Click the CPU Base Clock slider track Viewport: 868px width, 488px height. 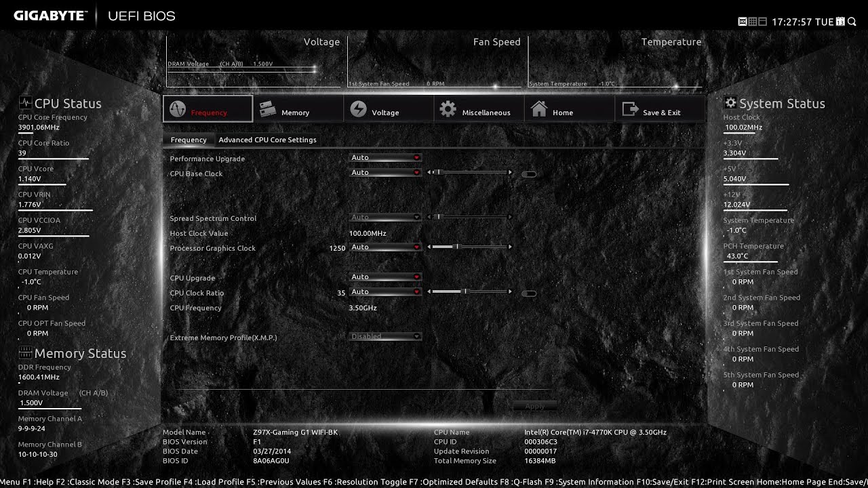(x=470, y=172)
